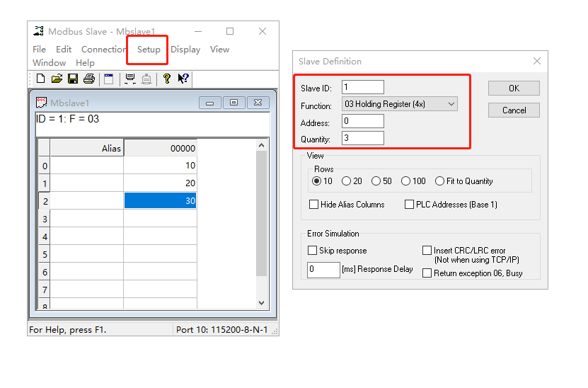Click row header 7 in register table
Screen dimensions: 588x388
[x=45, y=290]
